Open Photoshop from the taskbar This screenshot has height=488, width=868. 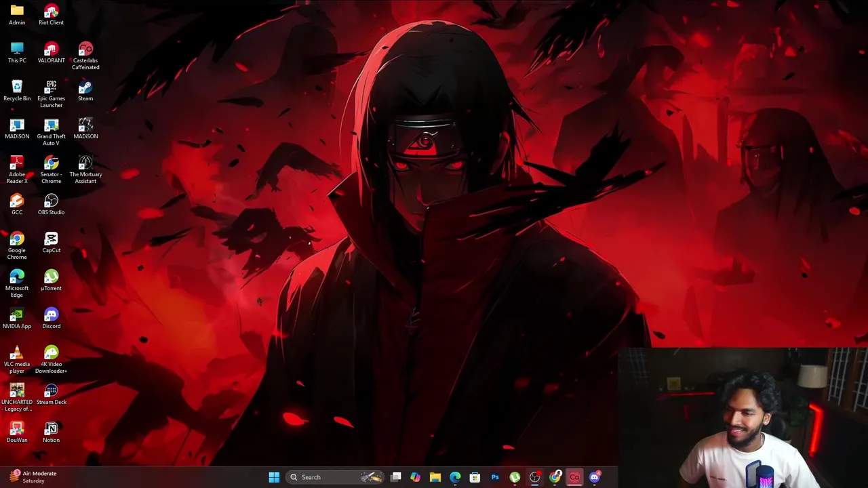495,477
